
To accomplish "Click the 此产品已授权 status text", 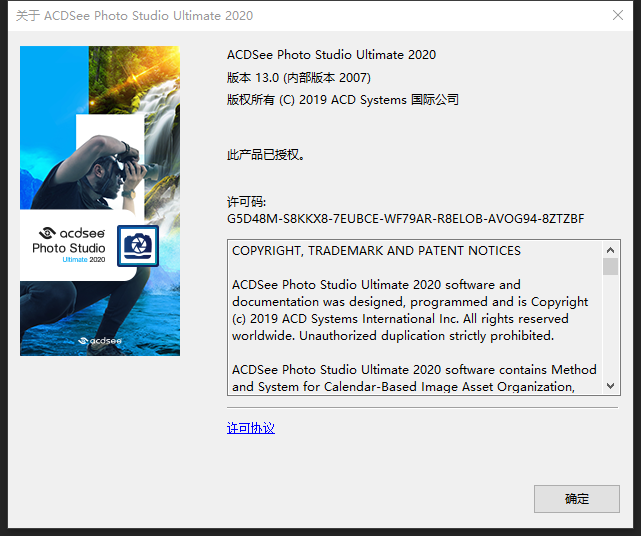I will 265,155.
